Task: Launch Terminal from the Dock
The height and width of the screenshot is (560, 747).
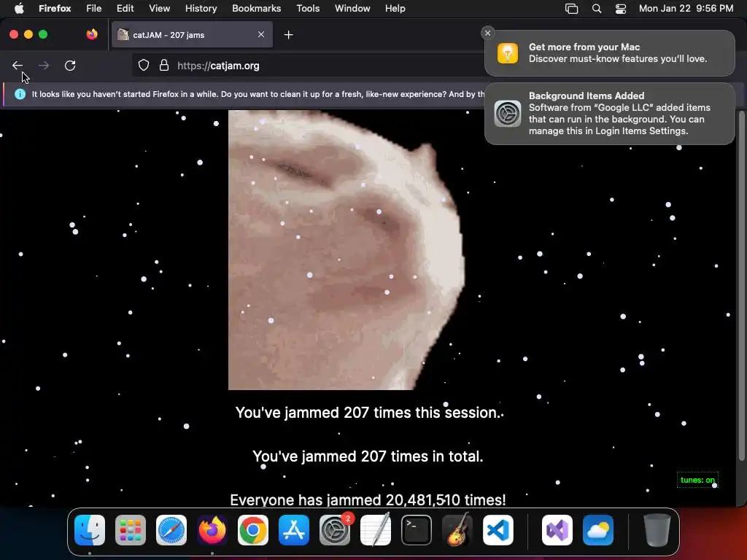Action: pyautogui.click(x=417, y=530)
